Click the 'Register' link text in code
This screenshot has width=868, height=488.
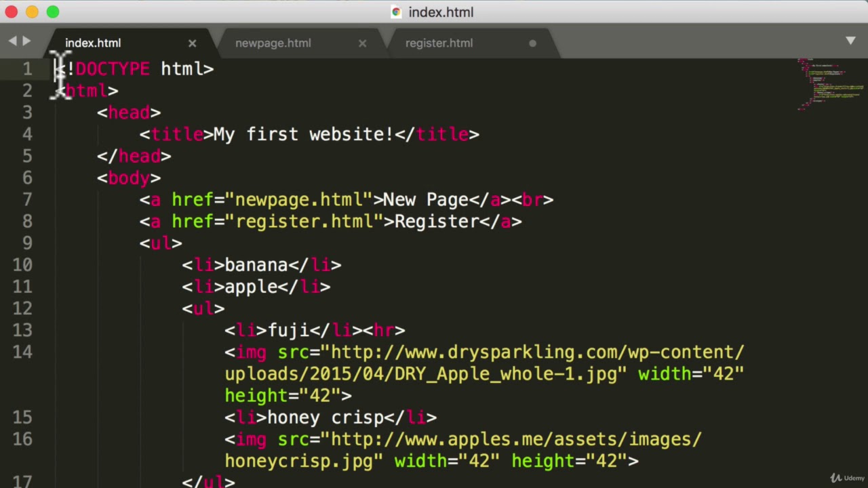pos(437,221)
